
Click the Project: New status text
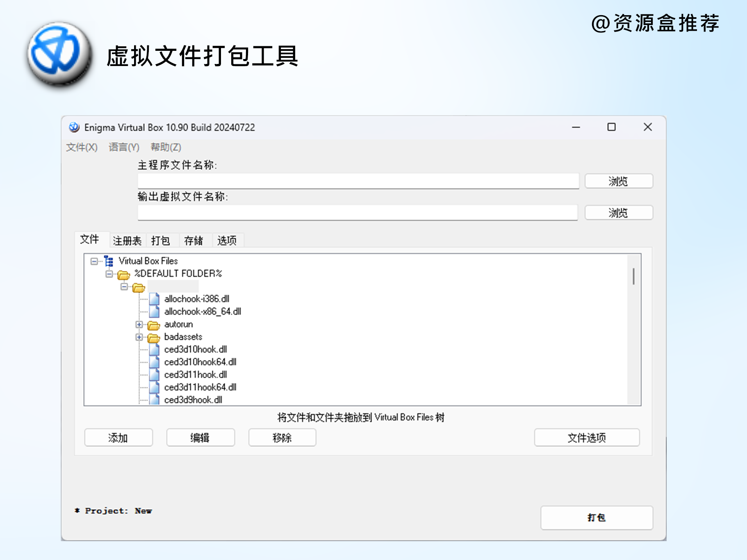coord(114,511)
